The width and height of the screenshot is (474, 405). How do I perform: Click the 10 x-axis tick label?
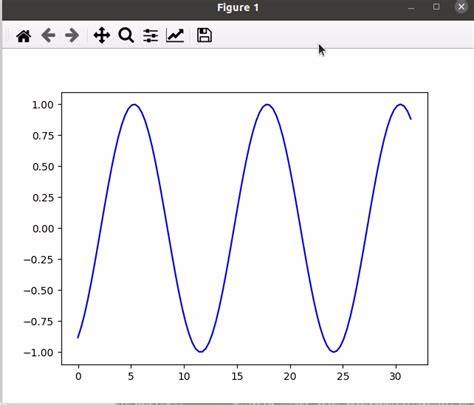click(184, 376)
